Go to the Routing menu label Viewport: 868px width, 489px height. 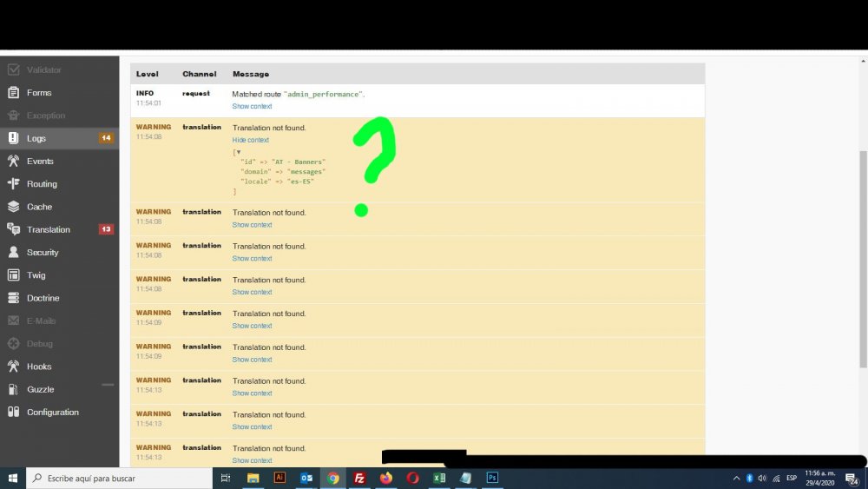coord(42,184)
